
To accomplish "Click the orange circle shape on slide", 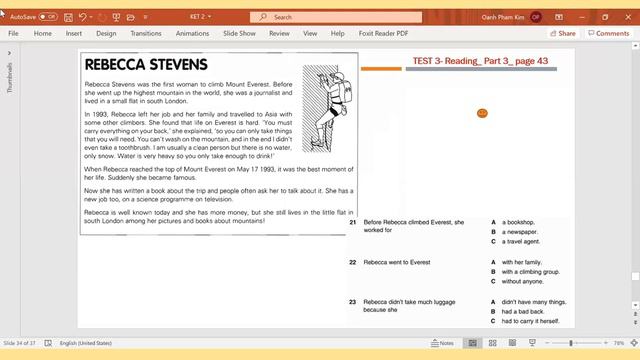I will coord(482,113).
